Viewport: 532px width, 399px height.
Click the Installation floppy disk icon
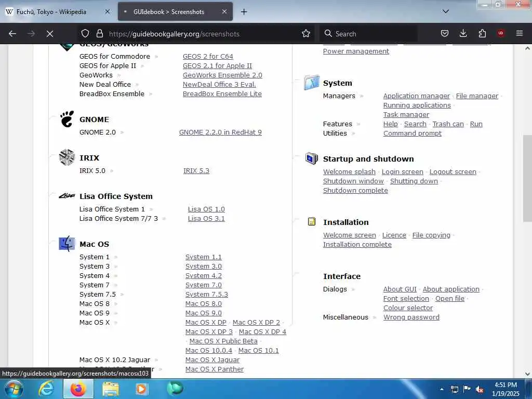312,221
